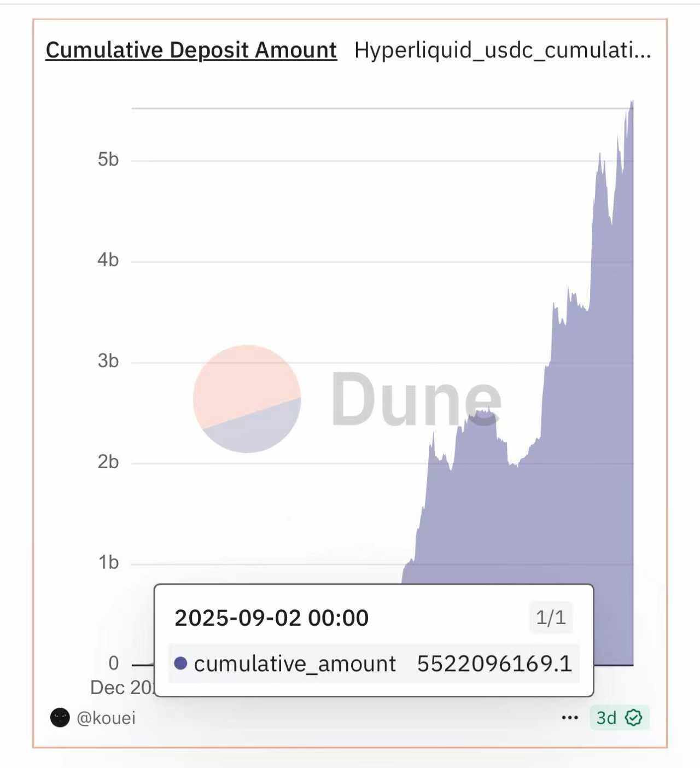
Task: Click the verified checkmark icon
Action: click(633, 718)
